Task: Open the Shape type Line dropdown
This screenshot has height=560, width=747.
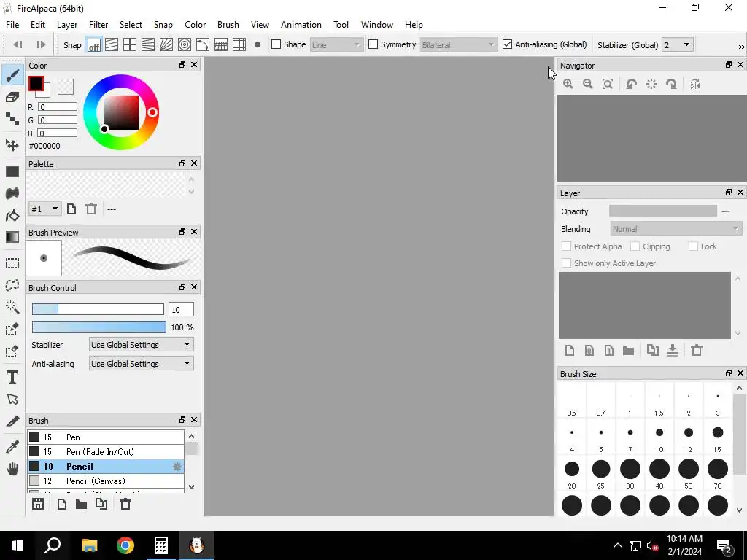Action: [336, 44]
